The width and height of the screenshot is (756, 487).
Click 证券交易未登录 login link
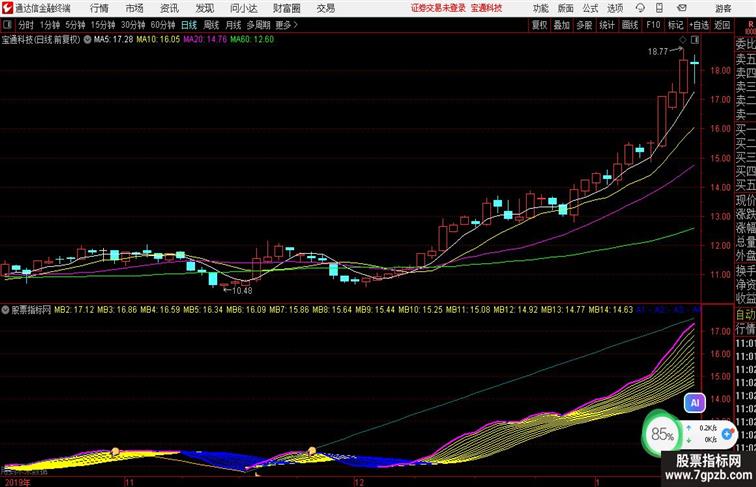(438, 8)
